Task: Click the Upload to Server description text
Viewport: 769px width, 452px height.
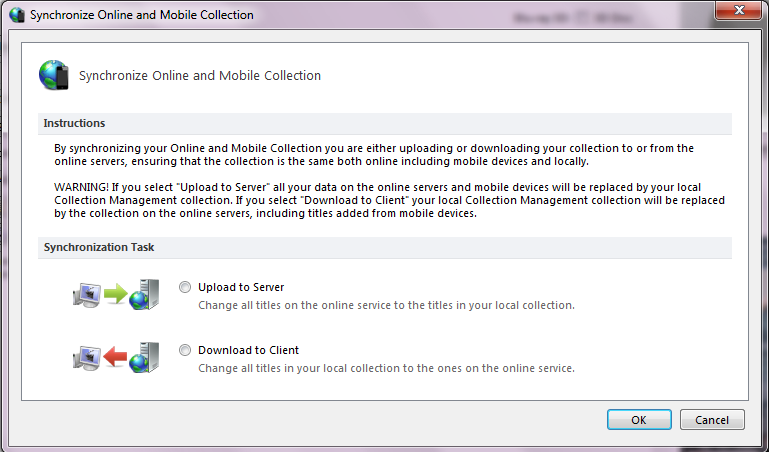Action: click(x=386, y=306)
